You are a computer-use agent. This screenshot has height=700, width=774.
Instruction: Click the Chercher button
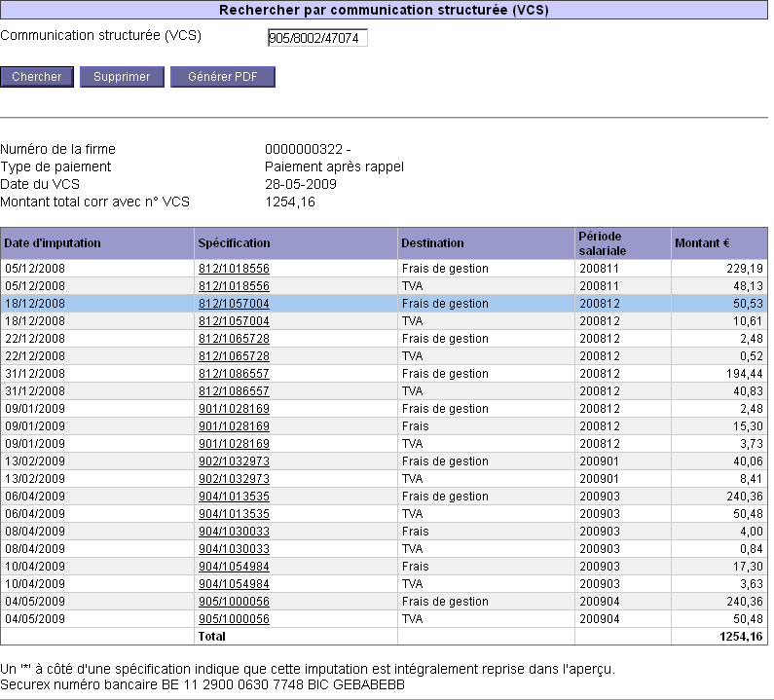[37, 77]
